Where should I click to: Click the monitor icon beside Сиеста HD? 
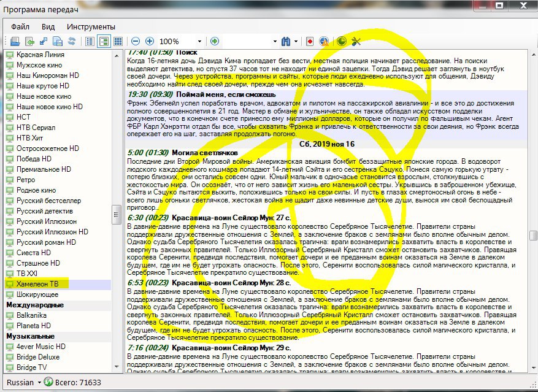[x=10, y=253]
